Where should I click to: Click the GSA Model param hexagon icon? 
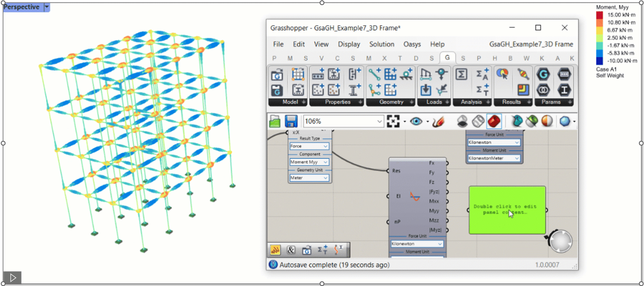tap(543, 74)
